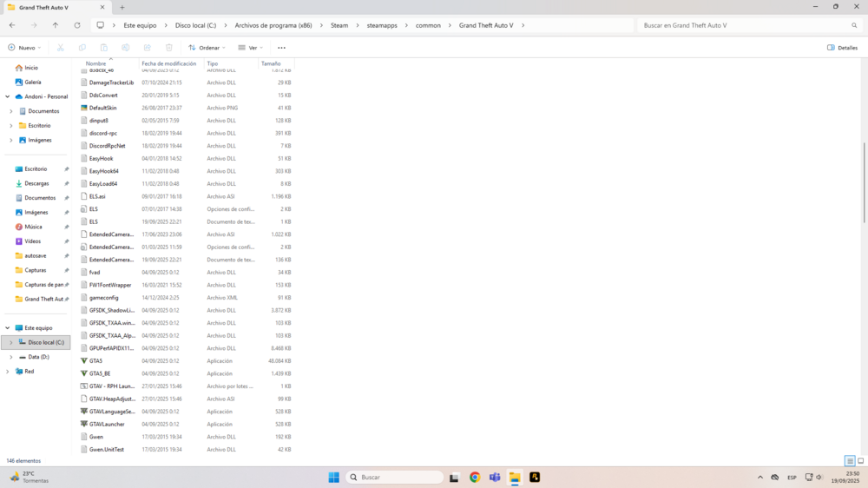The image size is (868, 488).
Task: Select the GTA5_BE application file
Action: [100, 373]
